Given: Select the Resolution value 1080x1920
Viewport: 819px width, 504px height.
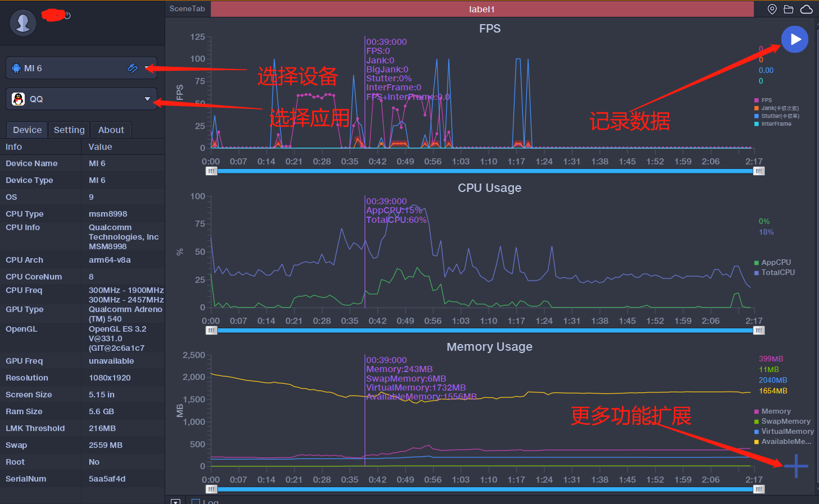Looking at the screenshot, I should [110, 378].
